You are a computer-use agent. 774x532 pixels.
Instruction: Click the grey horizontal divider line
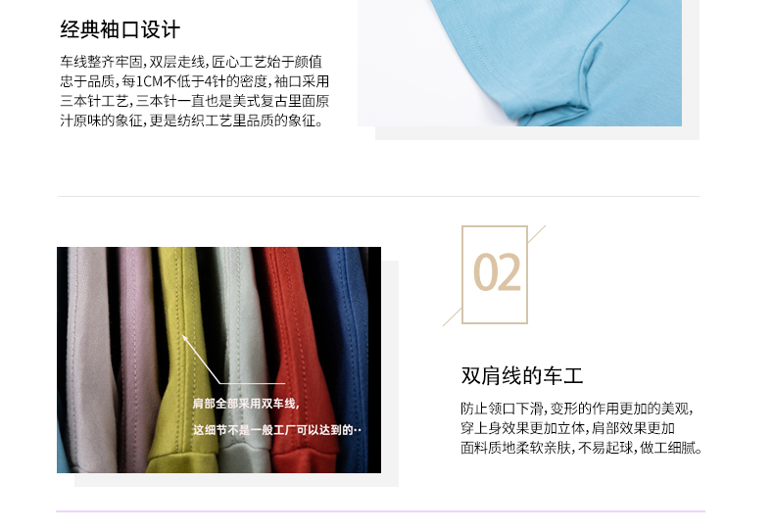(378, 196)
